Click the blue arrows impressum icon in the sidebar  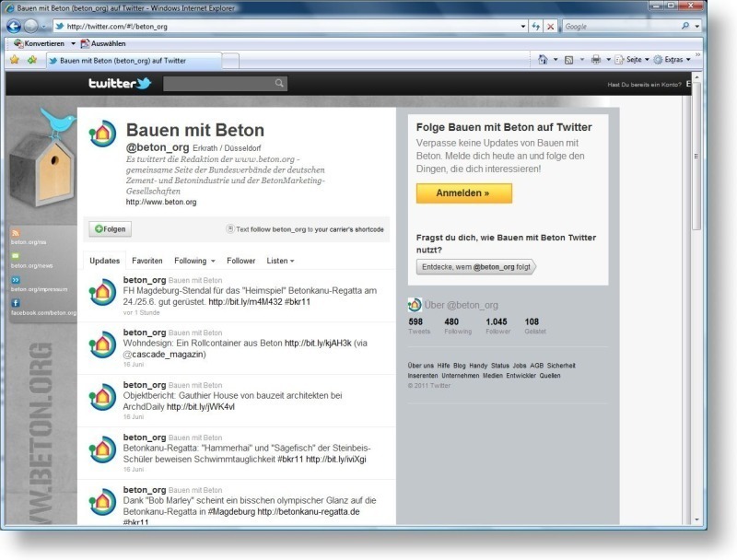click(x=16, y=280)
